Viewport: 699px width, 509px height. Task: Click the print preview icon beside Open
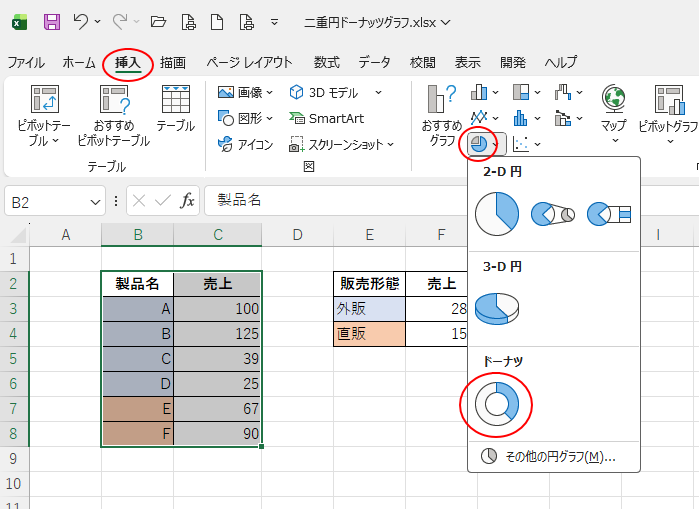(x=189, y=22)
